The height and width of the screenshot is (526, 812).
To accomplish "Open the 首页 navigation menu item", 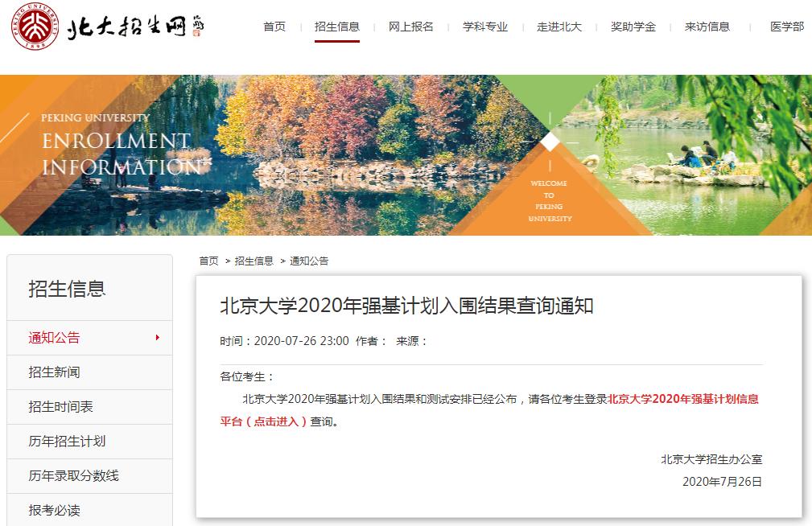I will point(274,27).
